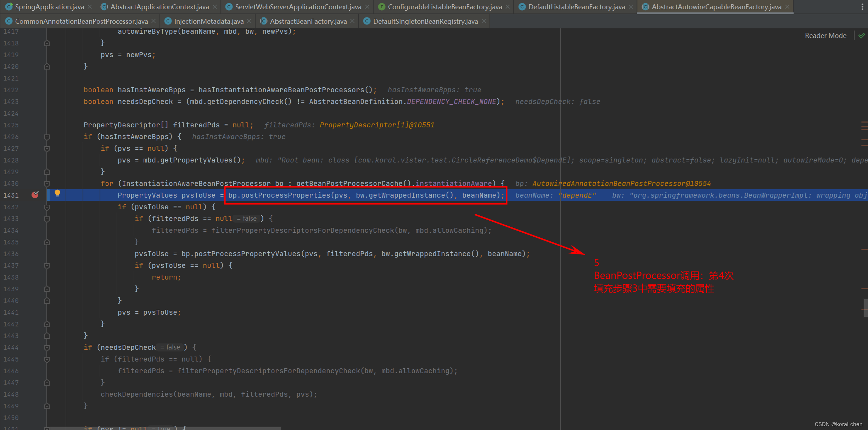Click the quick-fix lightbulb on line 1431
Viewport: 868px width, 430px height.
(x=57, y=193)
